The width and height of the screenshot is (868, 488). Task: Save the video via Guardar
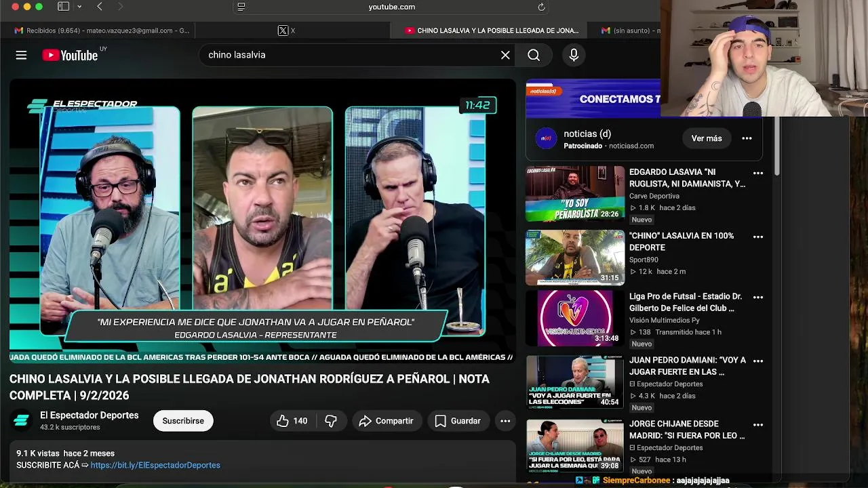pos(458,421)
